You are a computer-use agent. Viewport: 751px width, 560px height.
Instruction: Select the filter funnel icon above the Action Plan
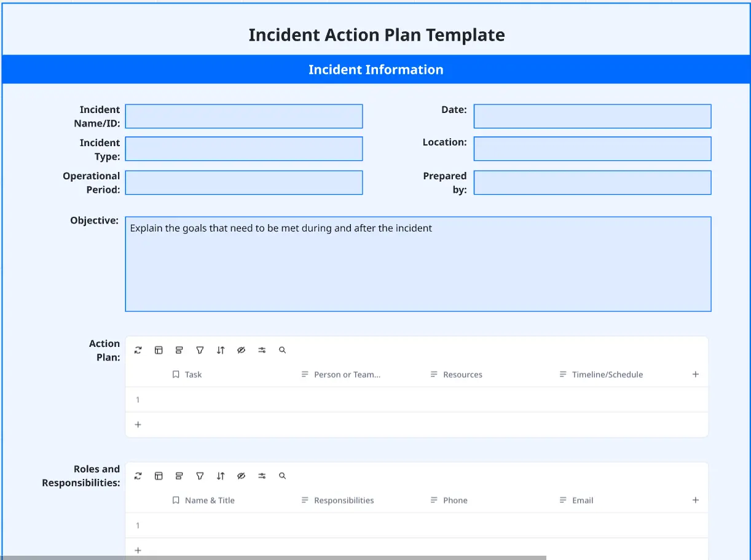point(200,349)
